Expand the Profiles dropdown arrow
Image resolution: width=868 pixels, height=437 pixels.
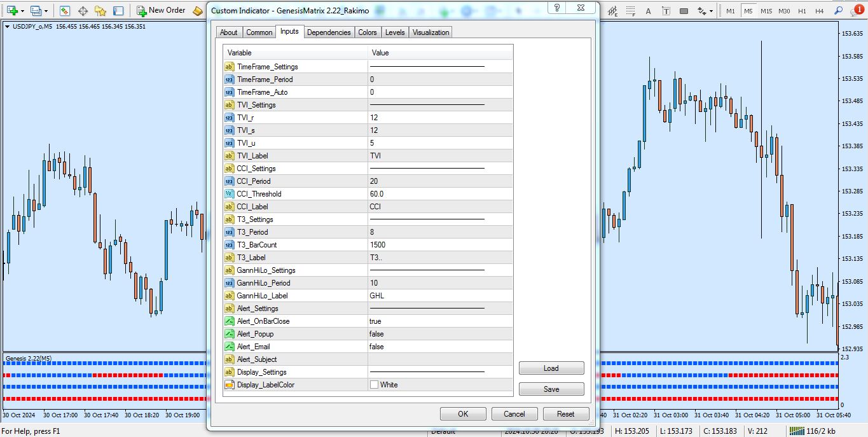(46, 11)
